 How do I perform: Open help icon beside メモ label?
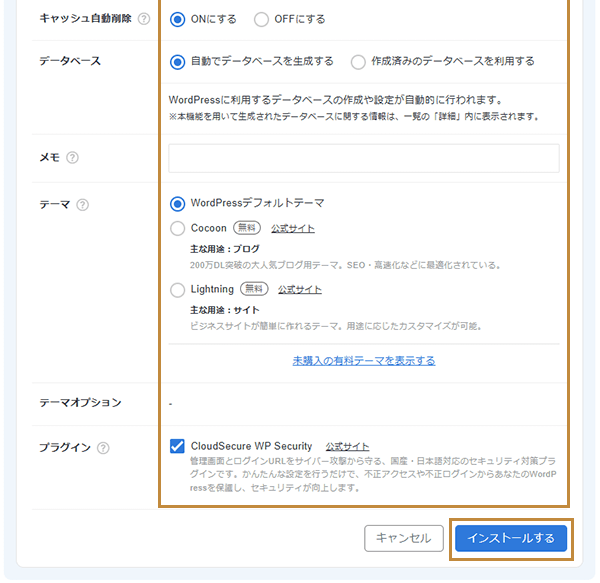point(72,157)
